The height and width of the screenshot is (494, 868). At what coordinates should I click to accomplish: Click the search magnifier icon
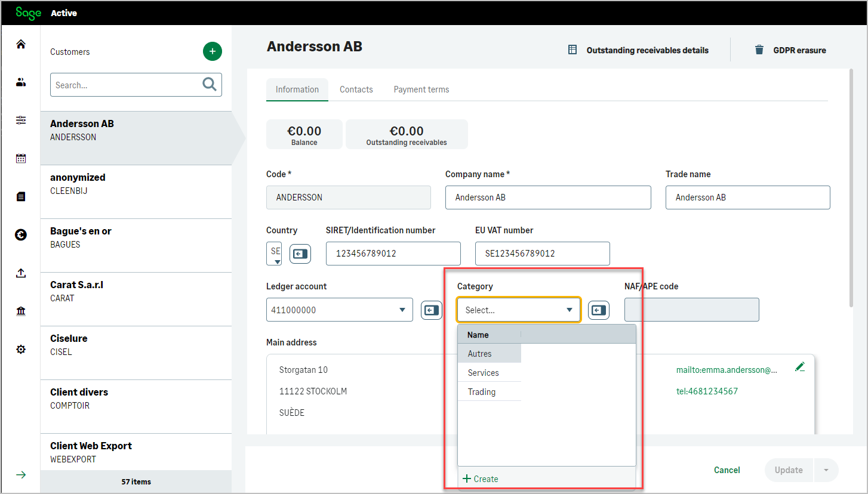click(x=210, y=85)
